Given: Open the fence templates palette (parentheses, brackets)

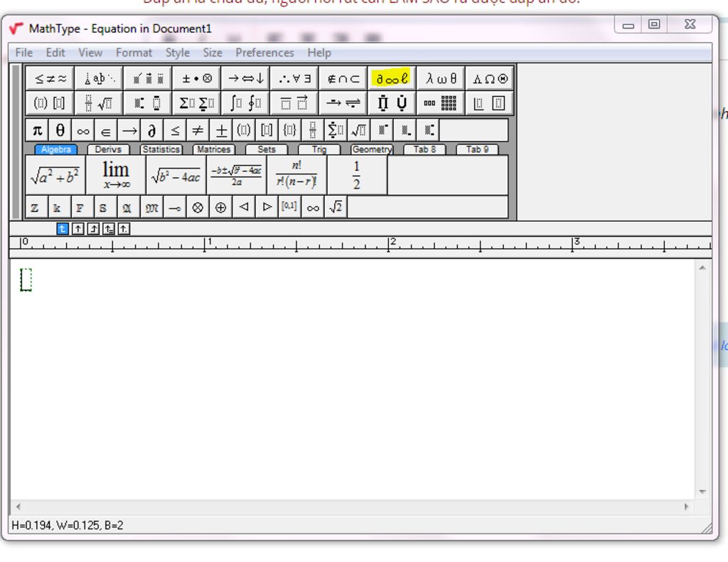Looking at the screenshot, I should pos(50,102).
